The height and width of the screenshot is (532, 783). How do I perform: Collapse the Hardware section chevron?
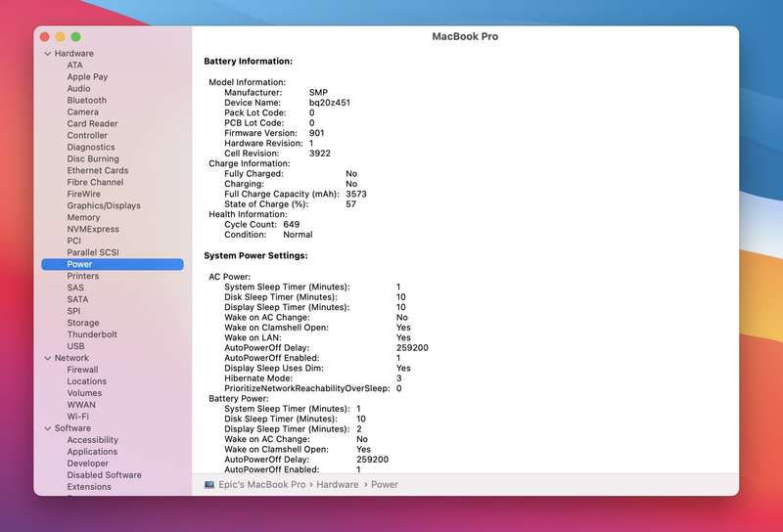(48, 54)
